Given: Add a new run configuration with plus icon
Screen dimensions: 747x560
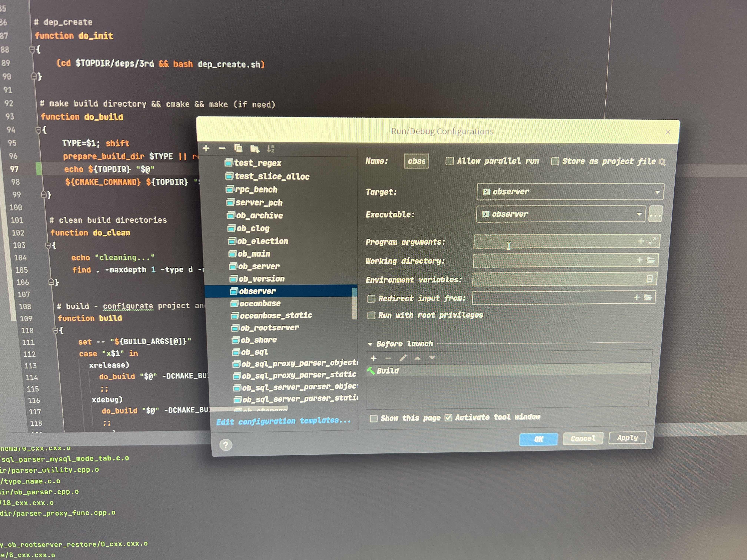Looking at the screenshot, I should coord(206,148).
